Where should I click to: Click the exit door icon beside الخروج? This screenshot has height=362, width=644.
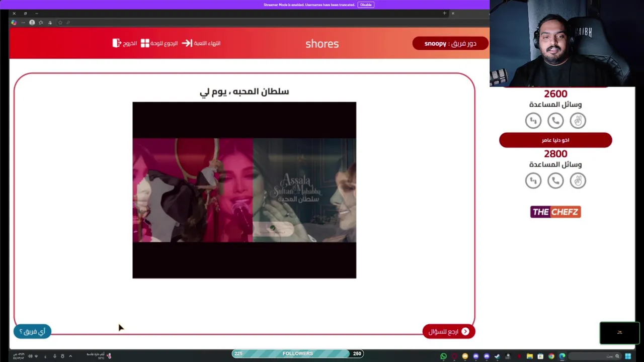point(116,43)
